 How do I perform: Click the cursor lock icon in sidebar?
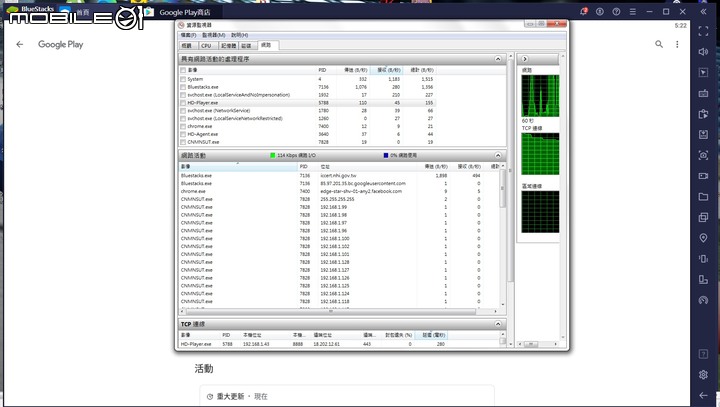[x=703, y=73]
